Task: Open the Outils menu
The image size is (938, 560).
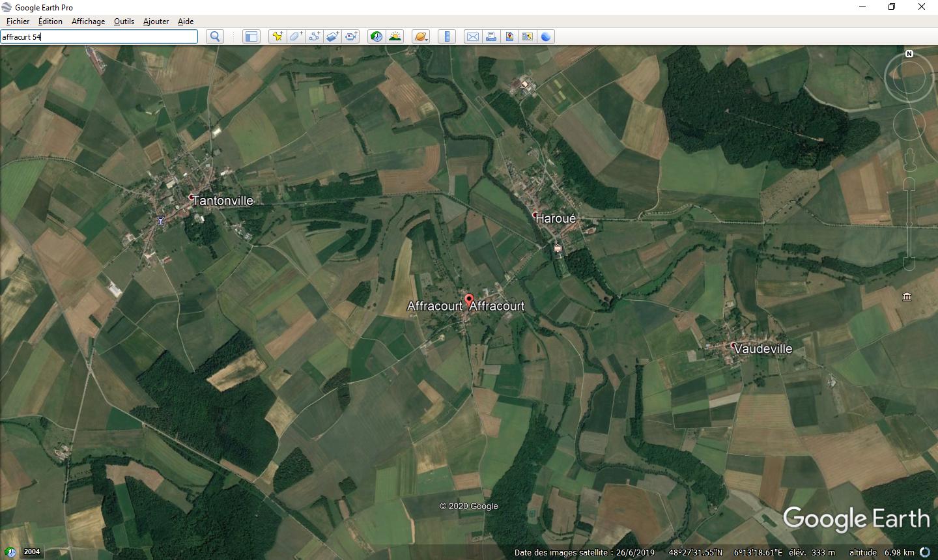Action: (124, 21)
